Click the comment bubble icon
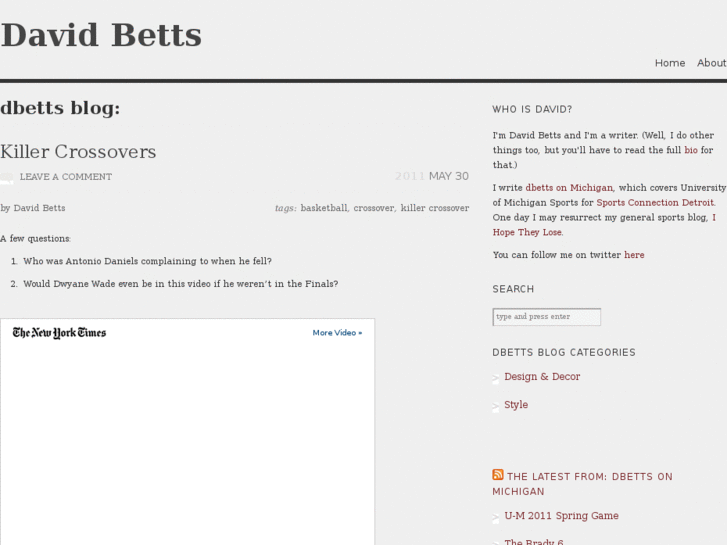The height and width of the screenshot is (545, 727). pyautogui.click(x=8, y=177)
